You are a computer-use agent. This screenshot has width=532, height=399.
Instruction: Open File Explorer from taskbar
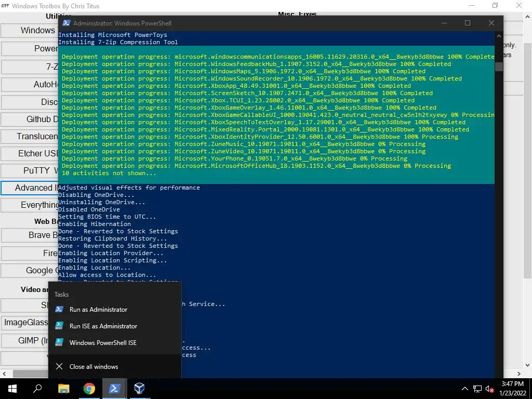coord(63,389)
